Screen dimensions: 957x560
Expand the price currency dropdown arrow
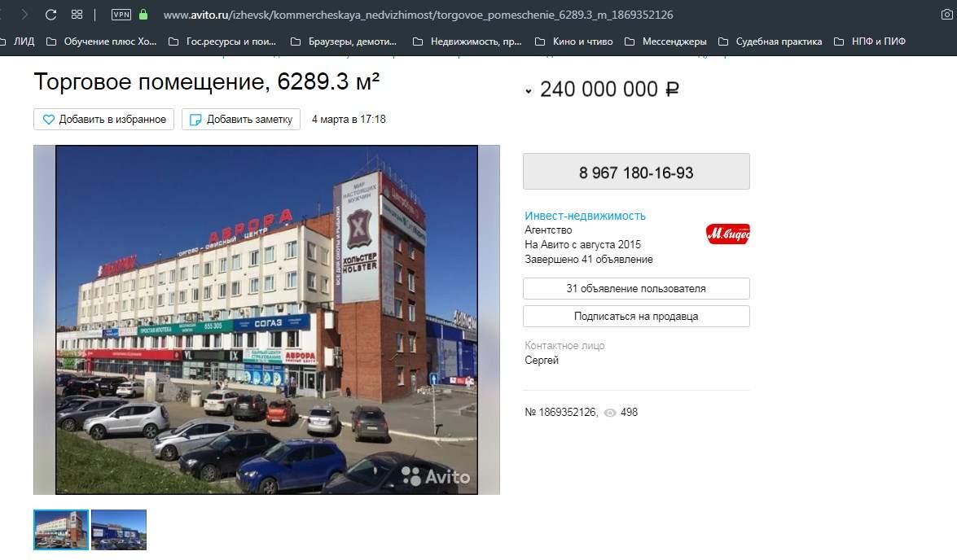(x=529, y=91)
